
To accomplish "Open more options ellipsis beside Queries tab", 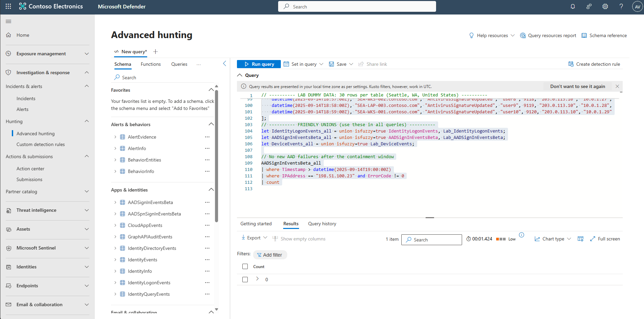I will tap(199, 64).
